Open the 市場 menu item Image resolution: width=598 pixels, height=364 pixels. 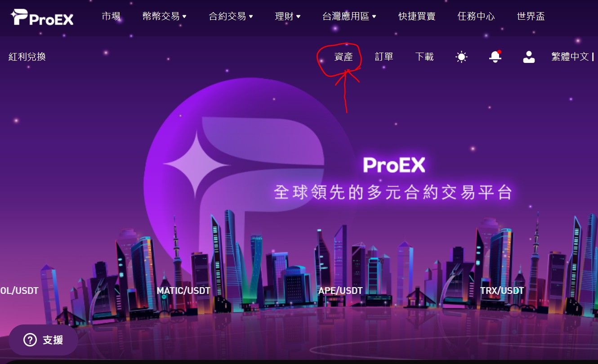[x=111, y=17]
